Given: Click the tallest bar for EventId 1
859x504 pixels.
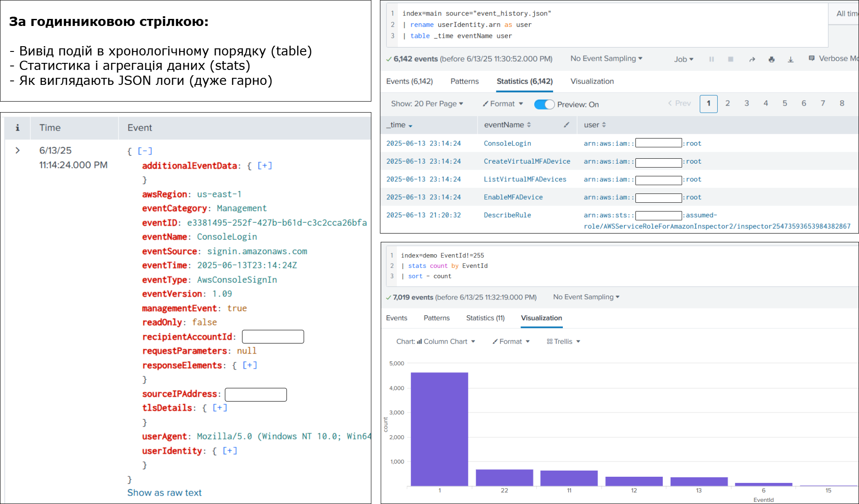Looking at the screenshot, I should (x=439, y=429).
